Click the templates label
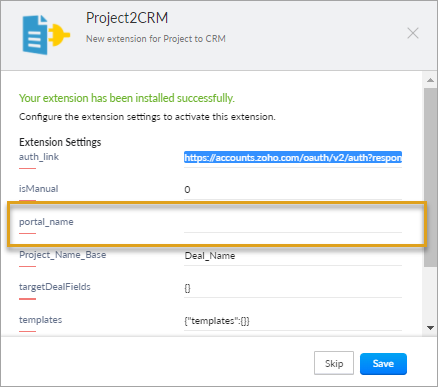This screenshot has width=438, height=387. tap(40, 320)
